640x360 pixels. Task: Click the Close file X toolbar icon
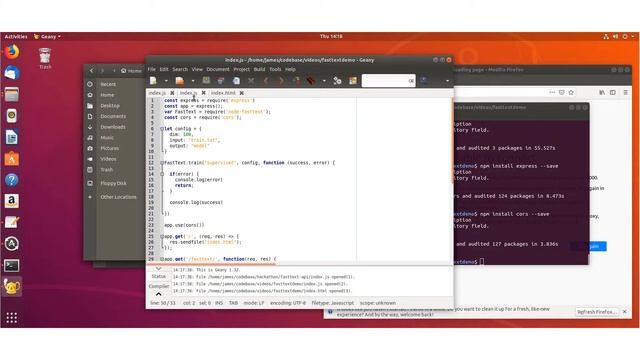(251, 81)
